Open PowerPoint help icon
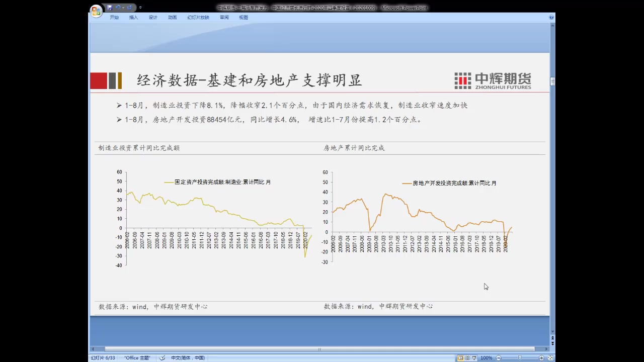Viewport: 644px width, 362px height. [x=551, y=17]
